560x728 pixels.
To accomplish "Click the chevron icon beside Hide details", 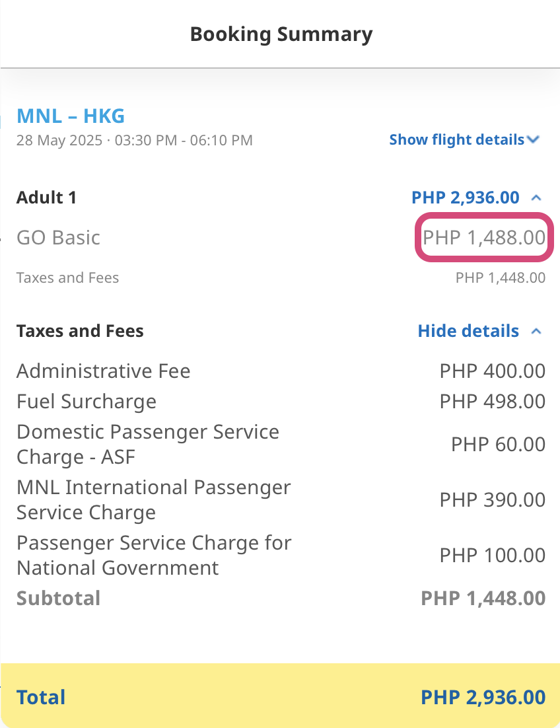I will point(537,331).
